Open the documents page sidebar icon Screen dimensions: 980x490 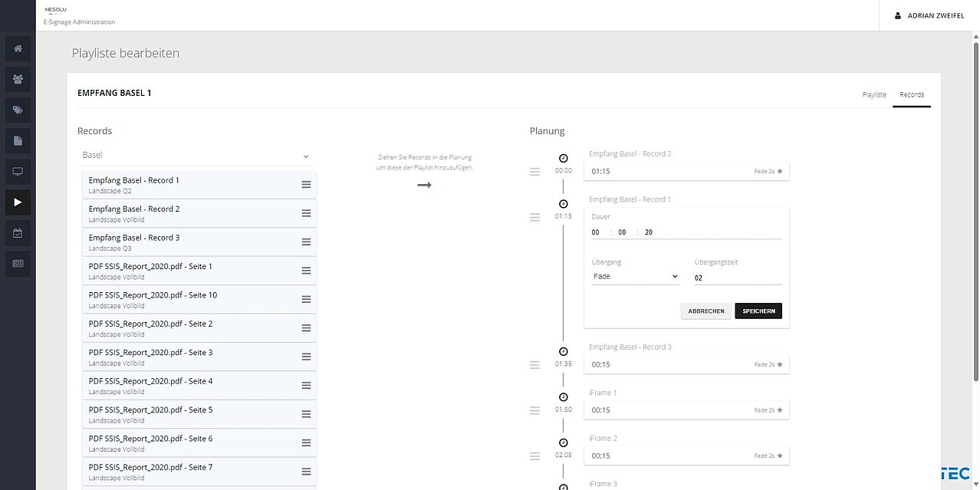tap(18, 141)
